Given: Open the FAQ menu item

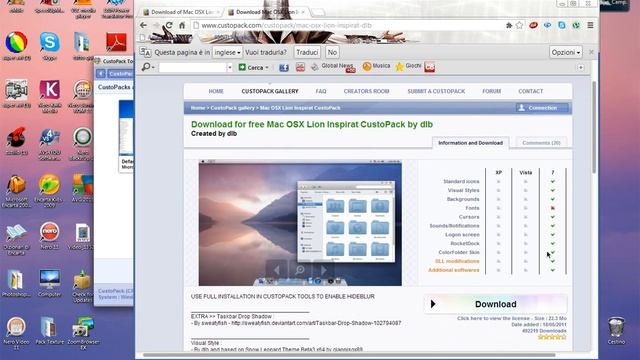Looking at the screenshot, I should click(321, 91).
